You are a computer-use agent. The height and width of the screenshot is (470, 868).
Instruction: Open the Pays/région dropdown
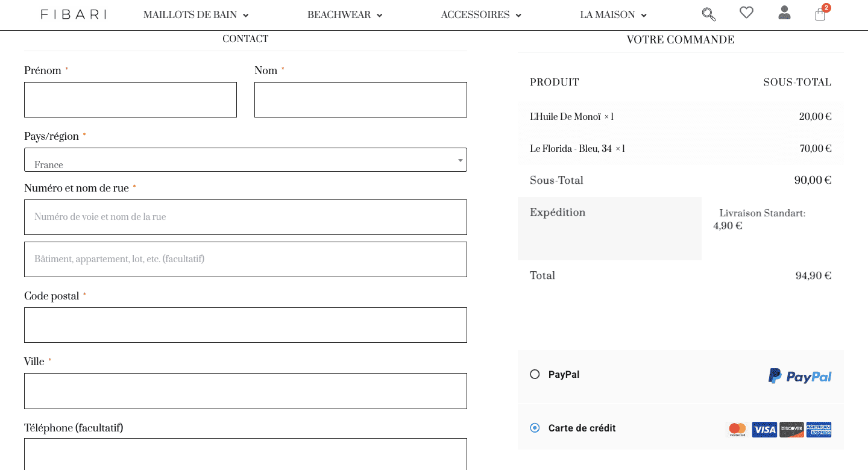click(245, 160)
